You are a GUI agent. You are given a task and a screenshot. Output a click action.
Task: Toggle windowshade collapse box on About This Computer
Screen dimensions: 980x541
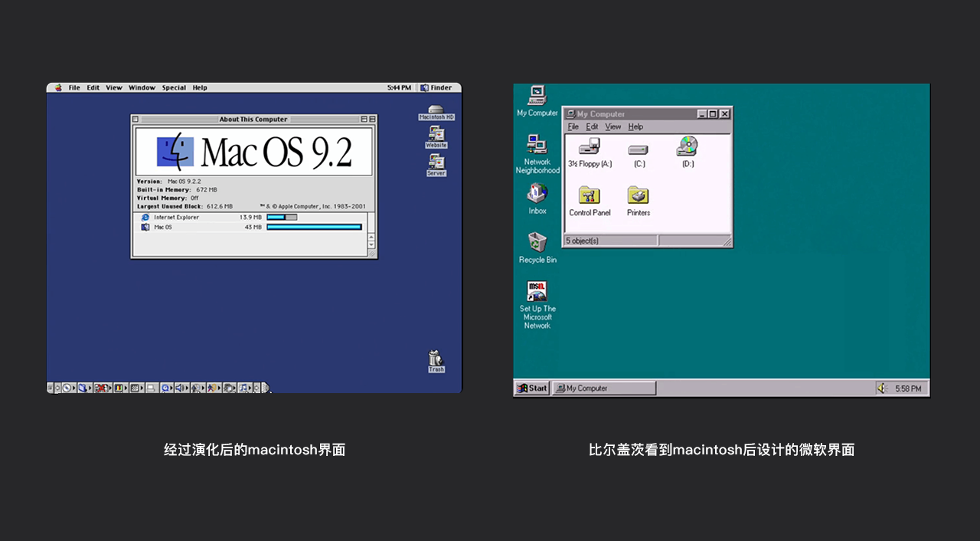372,120
